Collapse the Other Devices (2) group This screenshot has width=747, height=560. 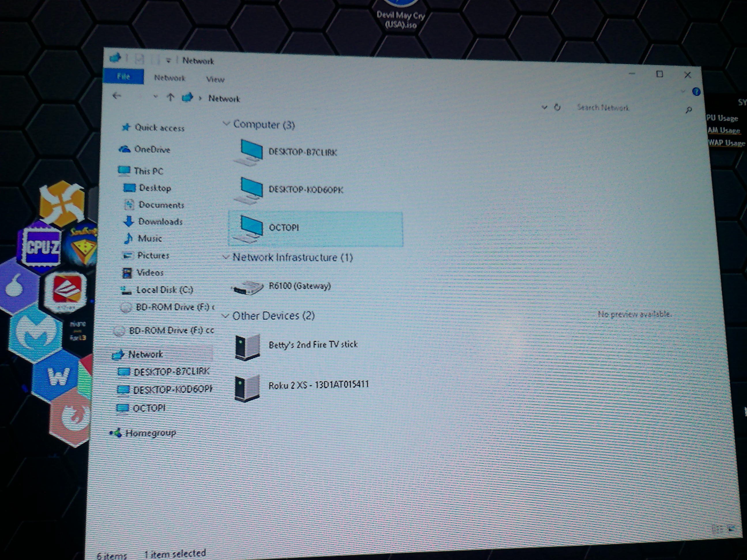click(225, 316)
